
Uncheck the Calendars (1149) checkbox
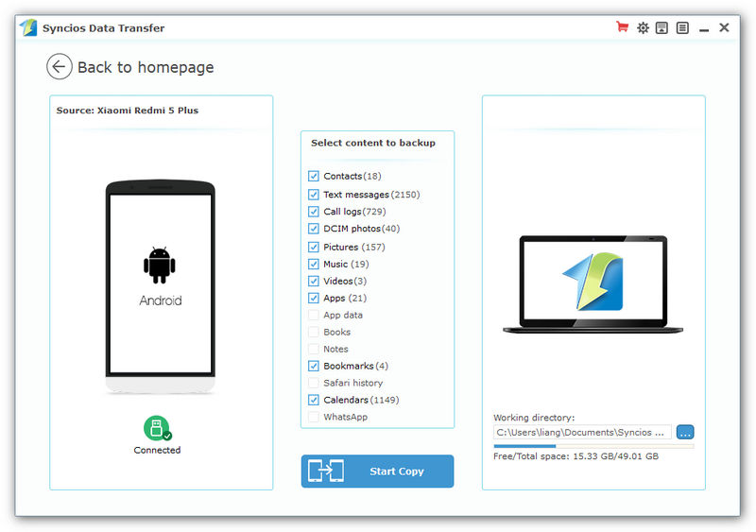tap(314, 400)
